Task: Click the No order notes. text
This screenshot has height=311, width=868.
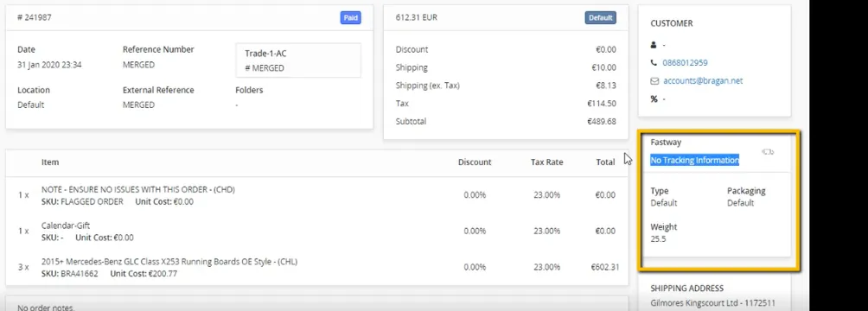Action: point(46,308)
